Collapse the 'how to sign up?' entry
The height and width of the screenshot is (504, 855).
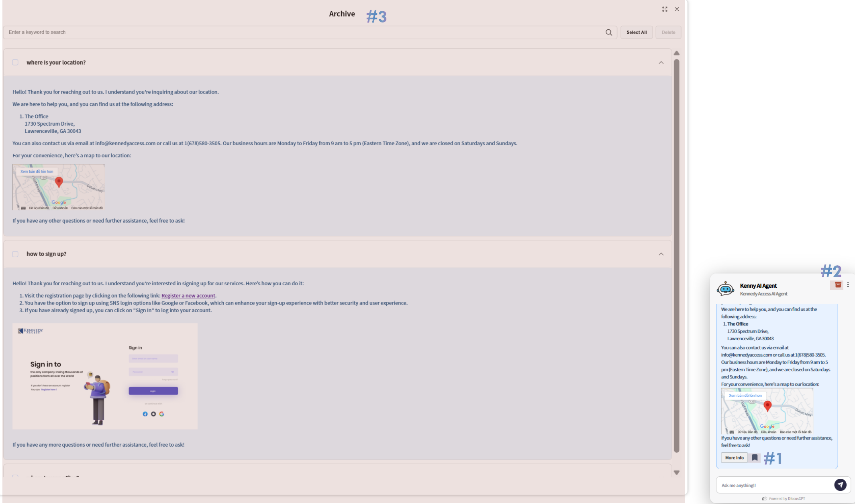coord(661,254)
